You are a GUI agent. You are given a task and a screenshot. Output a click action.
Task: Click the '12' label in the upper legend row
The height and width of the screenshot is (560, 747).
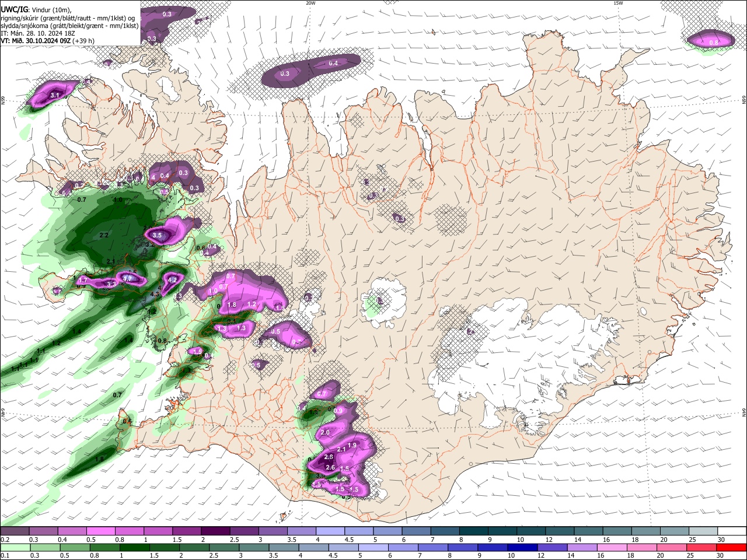pos(549,540)
